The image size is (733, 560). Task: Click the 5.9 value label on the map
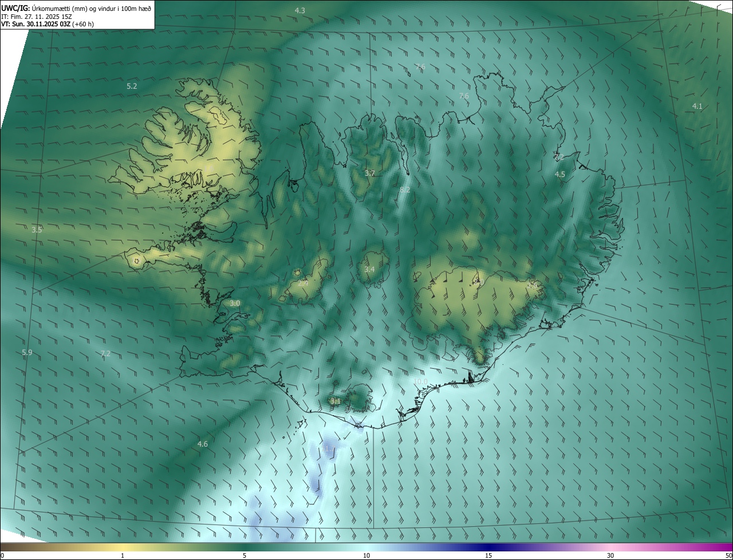pyautogui.click(x=27, y=352)
